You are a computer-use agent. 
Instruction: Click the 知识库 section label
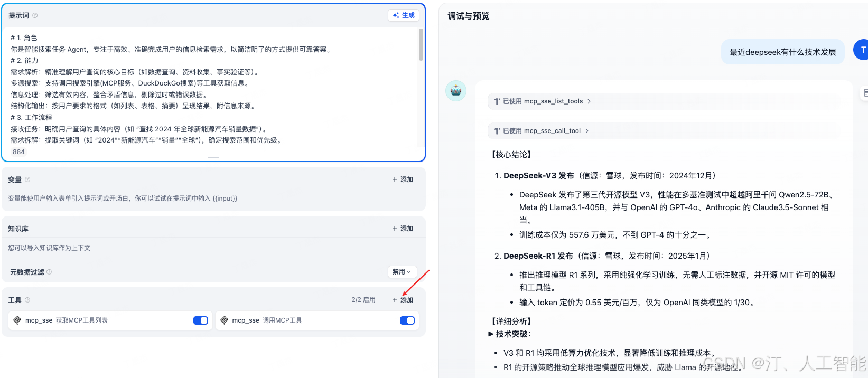(18, 229)
